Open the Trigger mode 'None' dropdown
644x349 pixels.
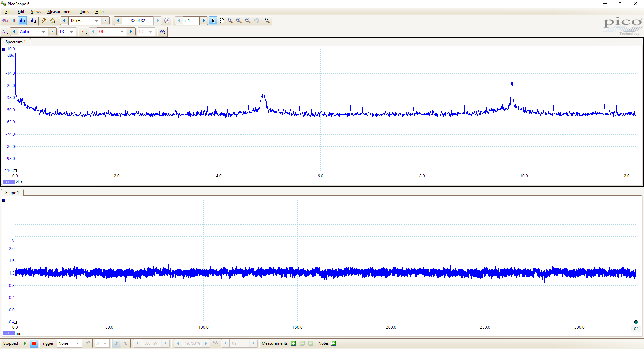point(69,343)
